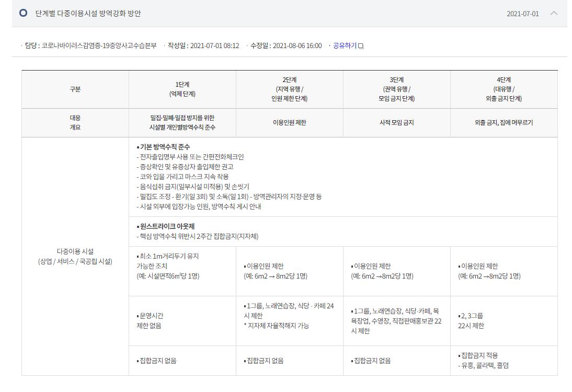Click the 밀집도 조정 - 환기 line

(229, 197)
